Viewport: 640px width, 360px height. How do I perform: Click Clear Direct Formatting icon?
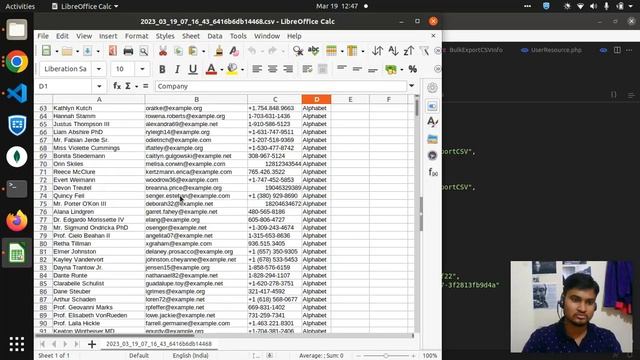tap(234, 51)
